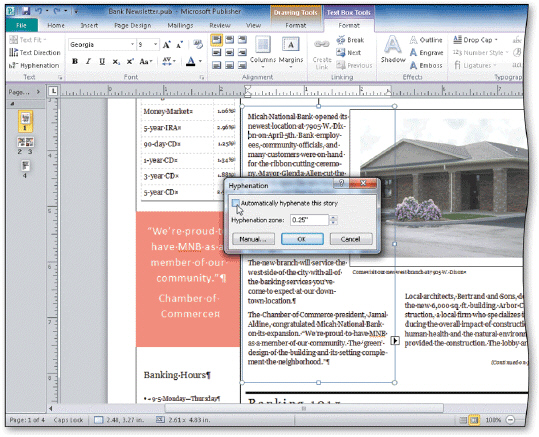Switch to the Home tab
Screen dimensions: 539x437
coord(56,25)
